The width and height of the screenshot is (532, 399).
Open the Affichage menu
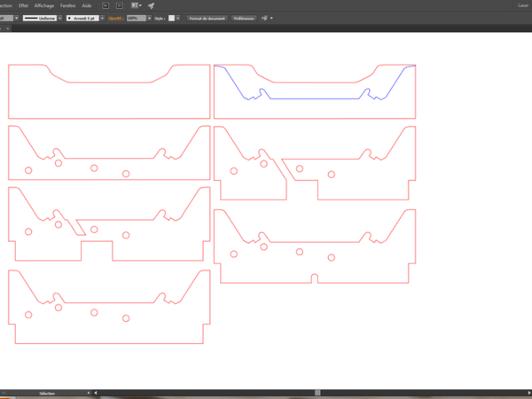[44, 5]
